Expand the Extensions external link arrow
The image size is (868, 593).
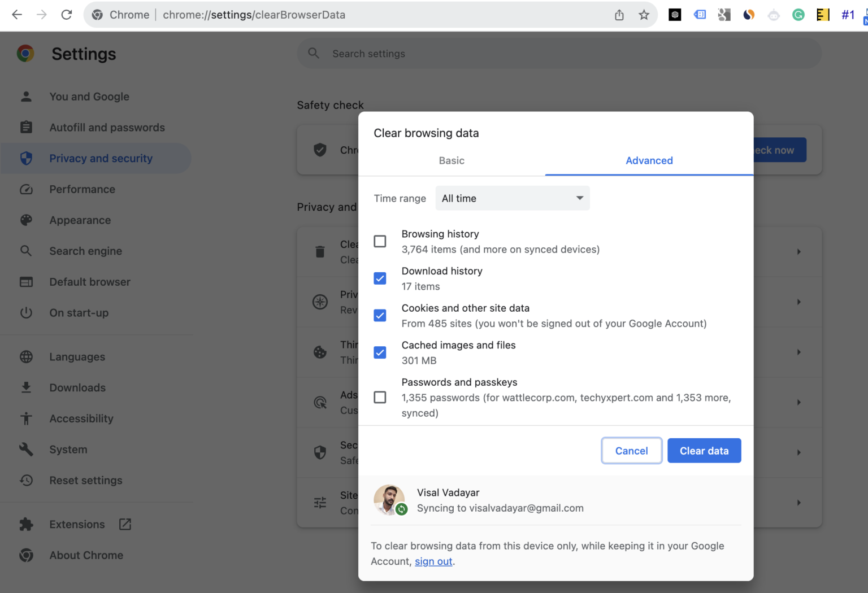(125, 524)
